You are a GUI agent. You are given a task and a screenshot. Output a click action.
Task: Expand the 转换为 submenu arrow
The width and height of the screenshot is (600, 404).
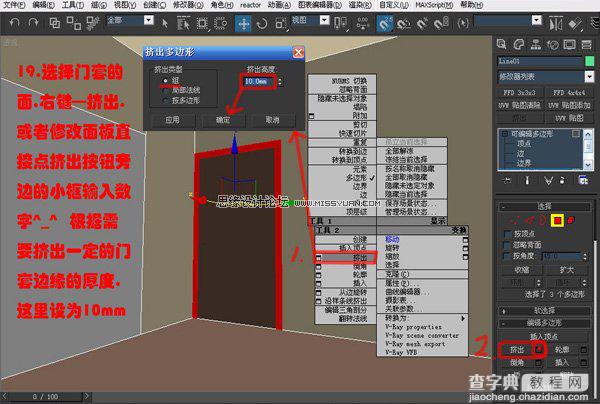point(463,318)
